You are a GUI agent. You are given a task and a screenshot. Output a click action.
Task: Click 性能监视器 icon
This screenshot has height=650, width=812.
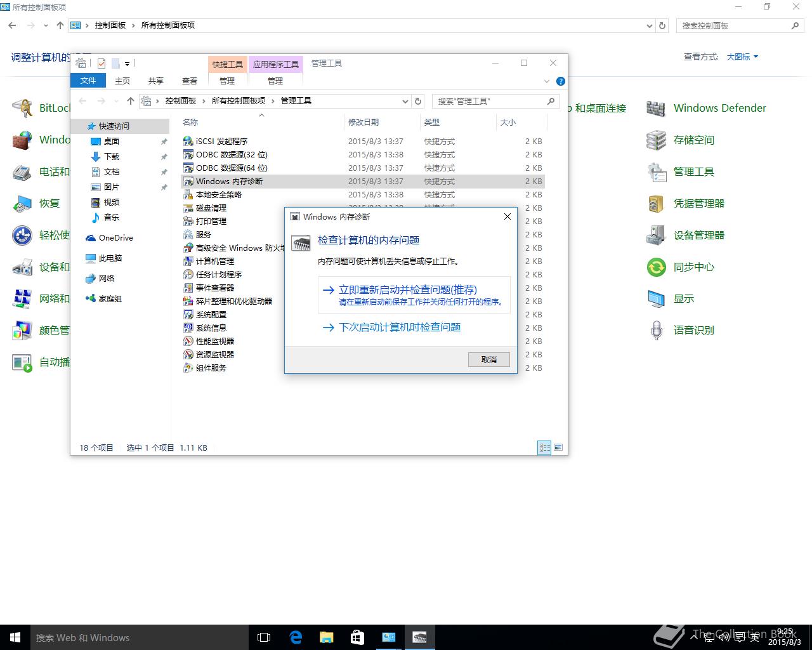[x=188, y=341]
